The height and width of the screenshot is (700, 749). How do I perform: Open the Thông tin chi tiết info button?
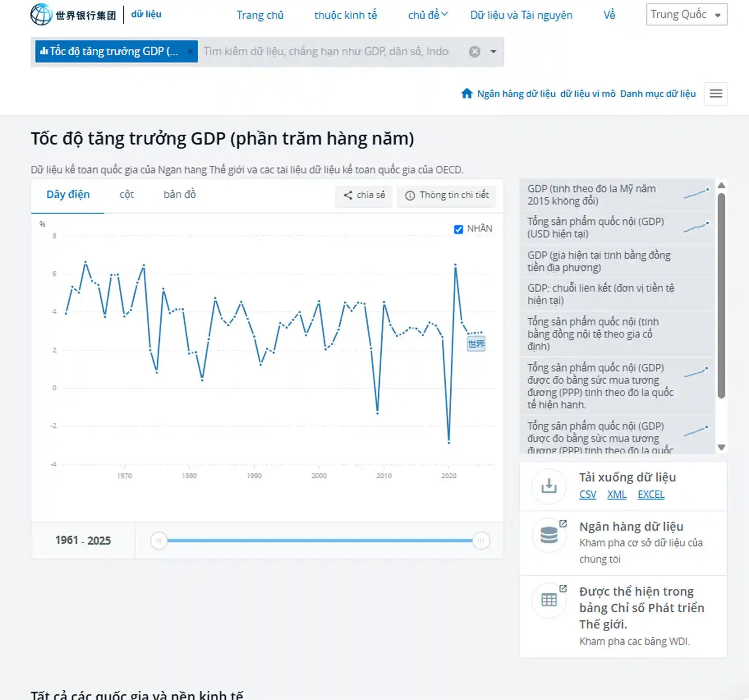pyautogui.click(x=447, y=195)
